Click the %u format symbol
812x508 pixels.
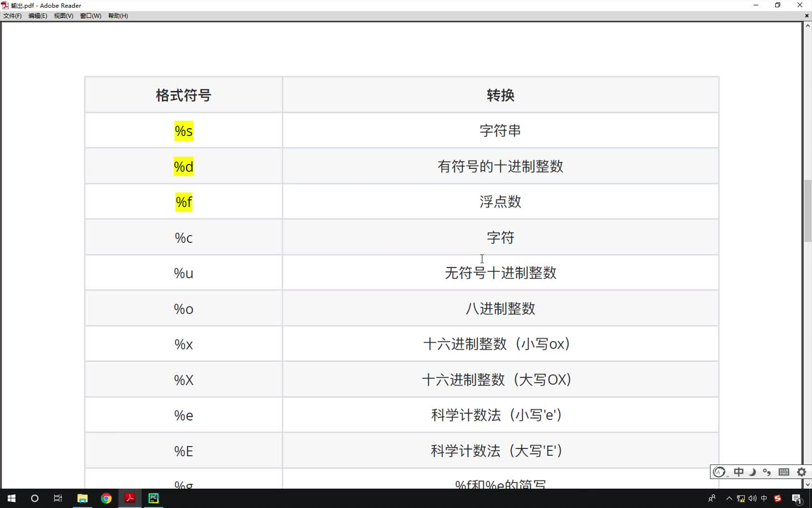(184, 273)
